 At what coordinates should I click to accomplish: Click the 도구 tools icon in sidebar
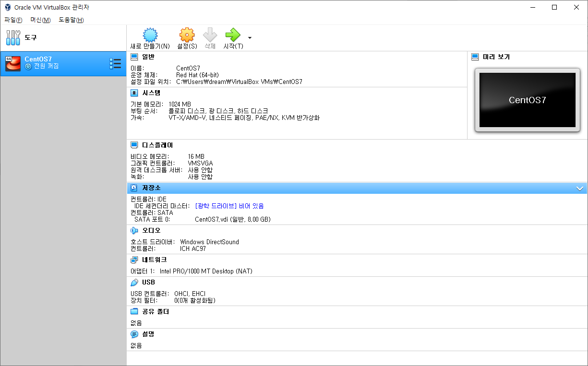tap(13, 37)
